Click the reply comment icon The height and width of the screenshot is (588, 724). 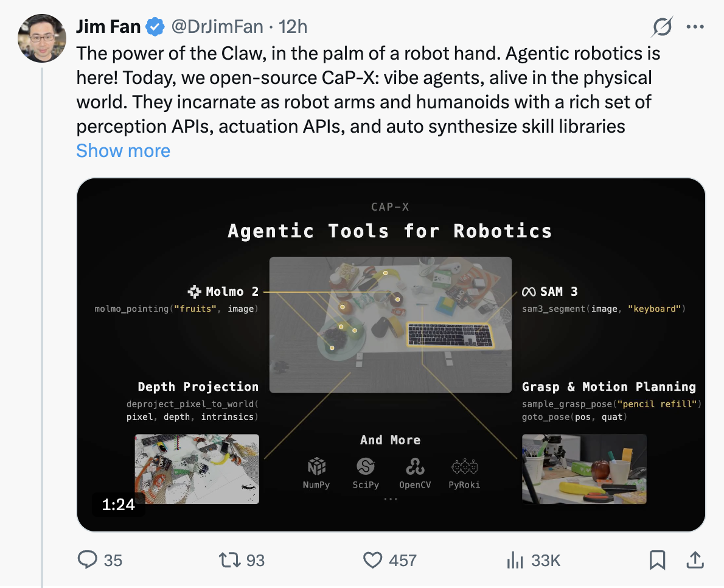click(x=88, y=559)
